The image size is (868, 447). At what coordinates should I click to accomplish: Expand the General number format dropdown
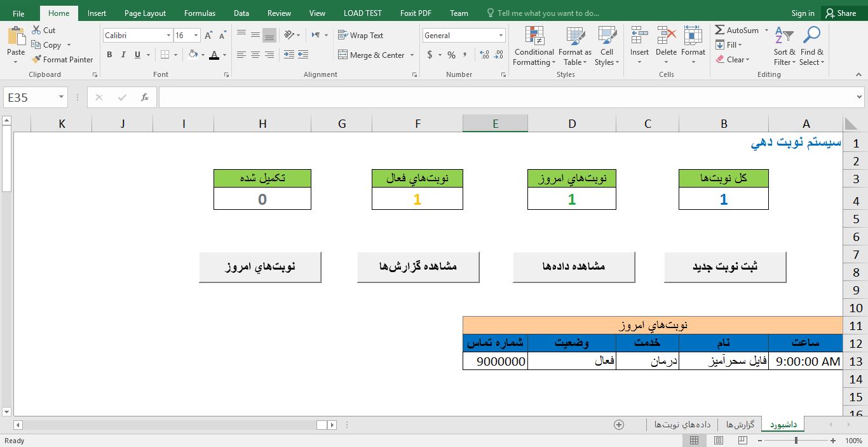click(501, 36)
